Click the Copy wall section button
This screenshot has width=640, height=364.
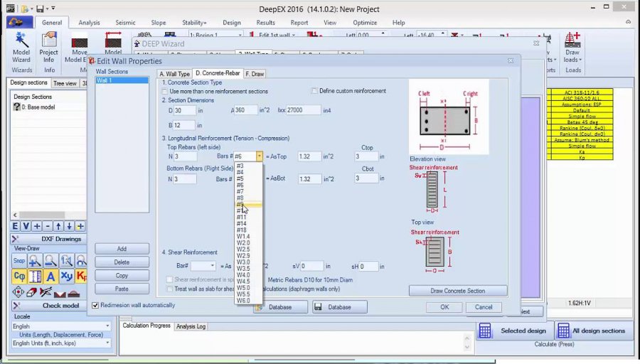[122, 275]
